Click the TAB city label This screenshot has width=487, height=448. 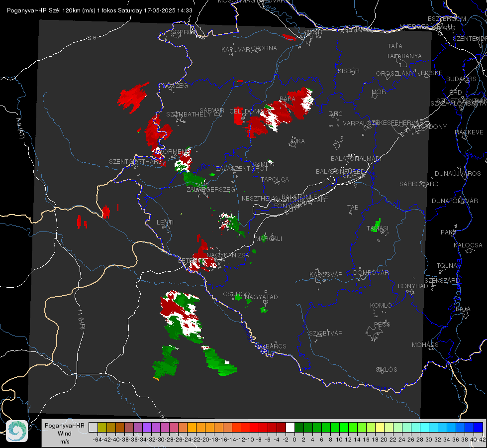pos(353,208)
